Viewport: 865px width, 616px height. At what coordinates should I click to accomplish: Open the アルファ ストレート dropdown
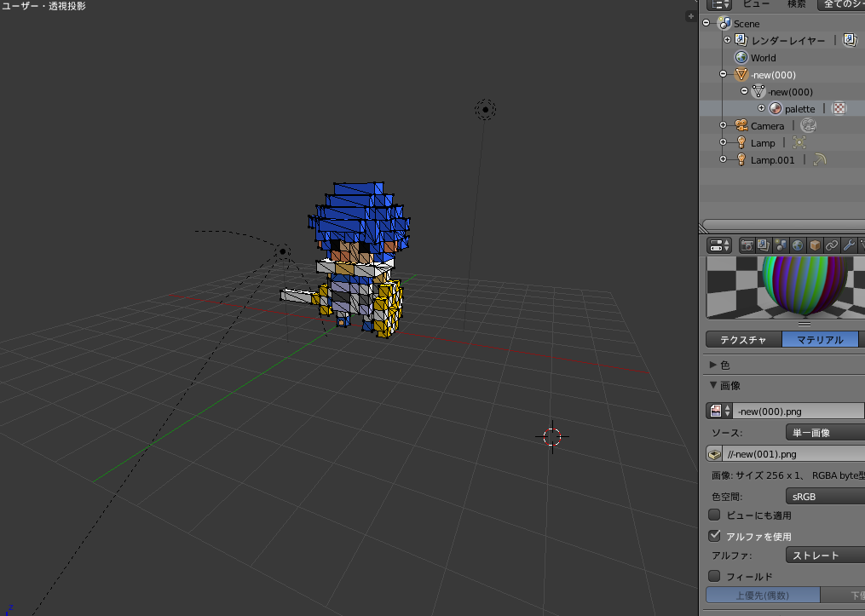click(824, 555)
